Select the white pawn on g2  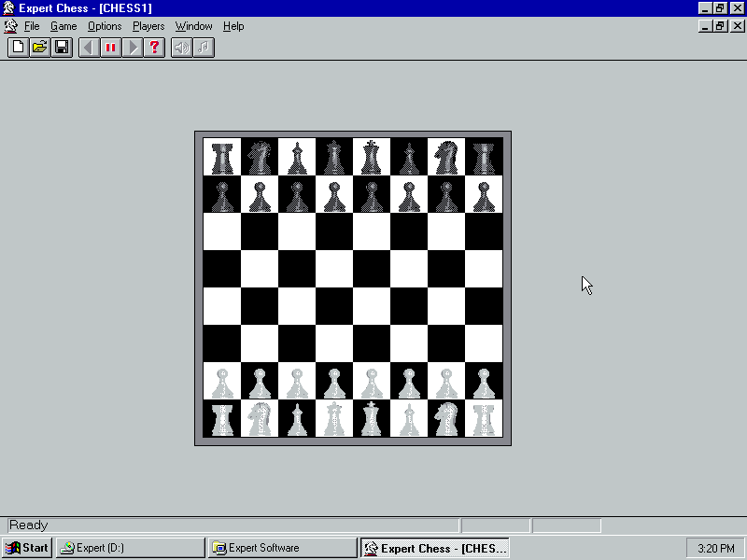[x=446, y=382]
